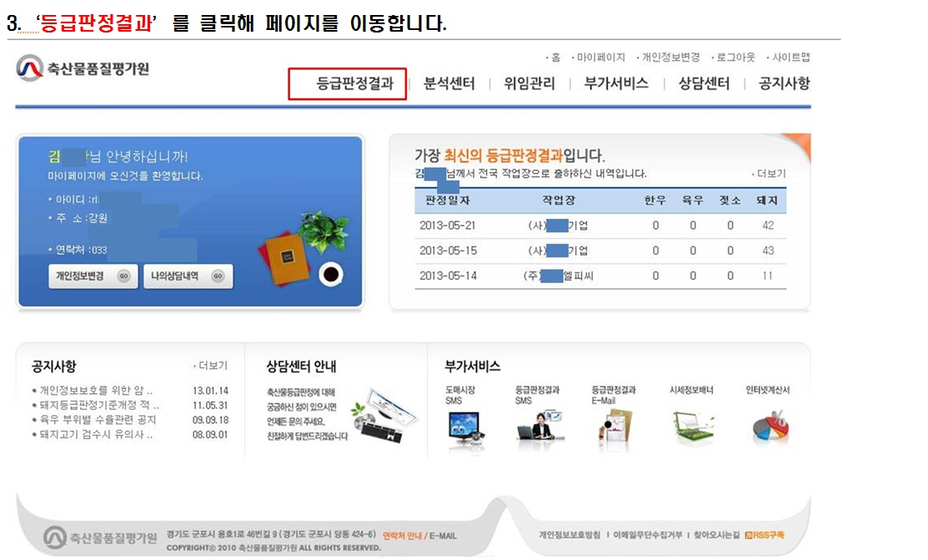
Task: Open the 사이트맵 link
Action: tap(790, 57)
